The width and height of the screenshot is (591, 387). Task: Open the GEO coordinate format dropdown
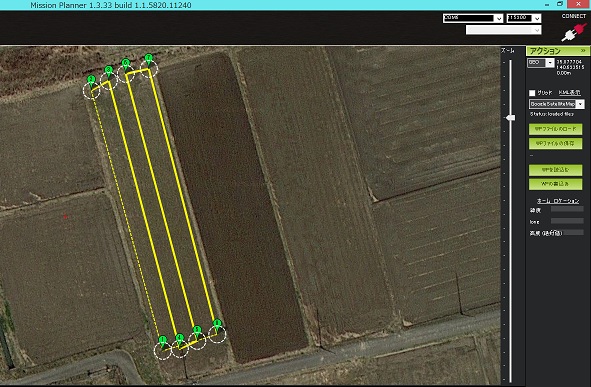click(540, 63)
